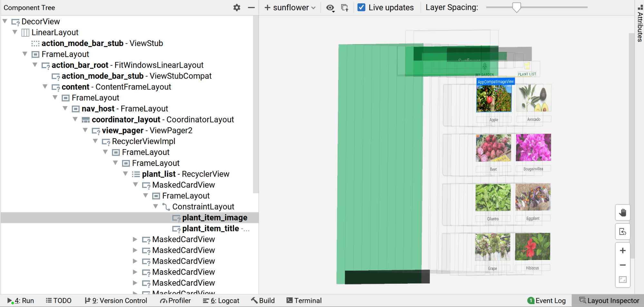Click the nav_host FrameLayout icon

76,109
